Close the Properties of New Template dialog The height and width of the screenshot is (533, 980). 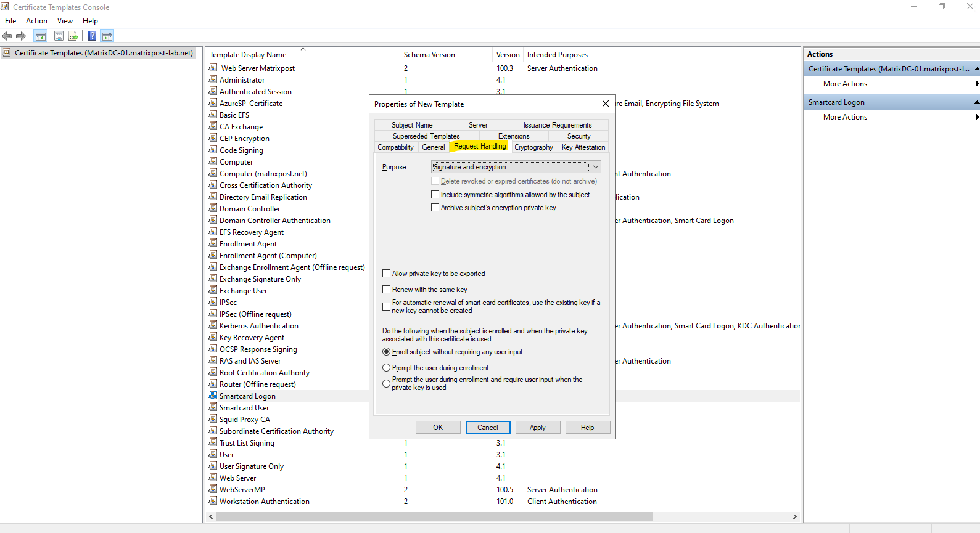click(605, 104)
